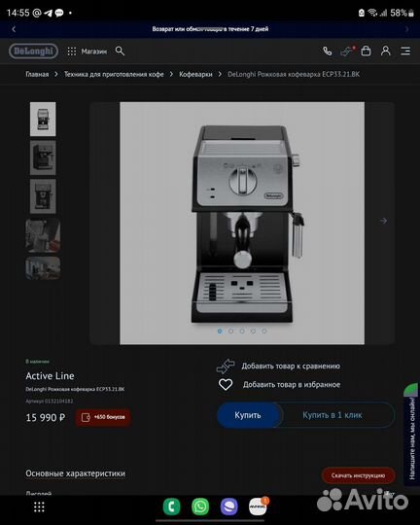Image resolution: width=420 pixels, height=525 pixels.
Task: Select the fifth carousel dot
Action: click(x=264, y=331)
